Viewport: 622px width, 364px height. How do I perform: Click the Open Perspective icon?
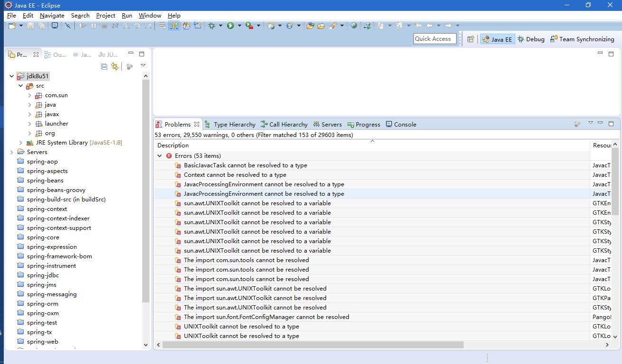point(470,39)
